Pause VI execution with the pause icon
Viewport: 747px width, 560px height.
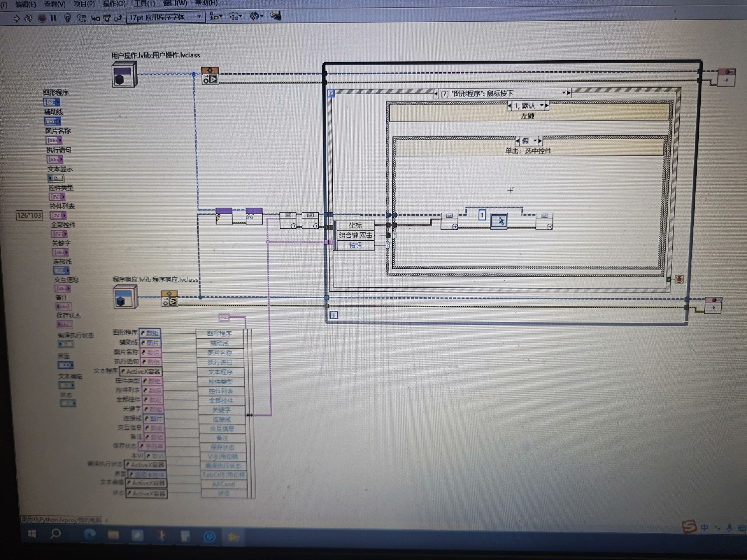pyautogui.click(x=53, y=18)
